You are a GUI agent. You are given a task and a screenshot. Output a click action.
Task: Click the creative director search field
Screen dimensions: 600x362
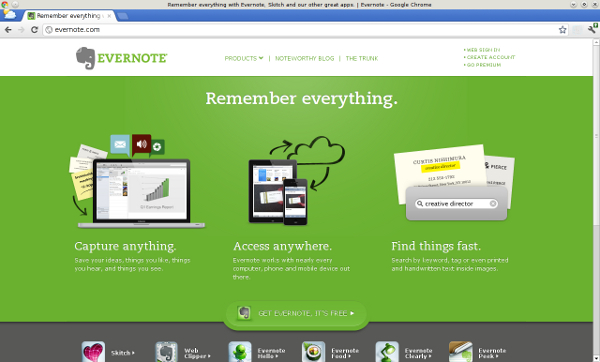(x=457, y=204)
